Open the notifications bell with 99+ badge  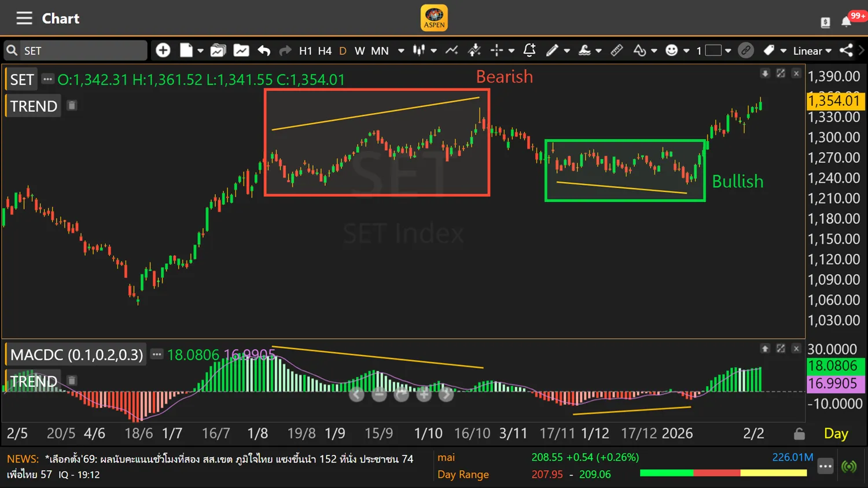[847, 22]
